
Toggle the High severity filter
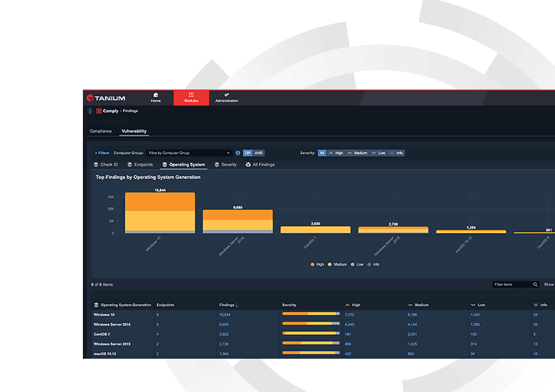[335, 153]
